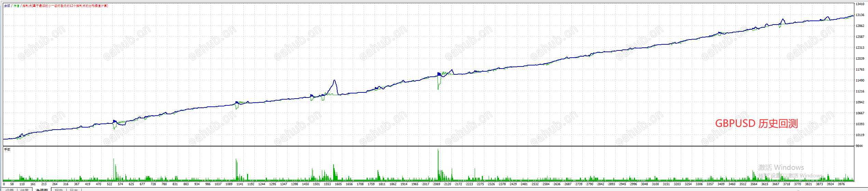
Task: Click trade number 2584 on the x-axis
Action: point(546,184)
